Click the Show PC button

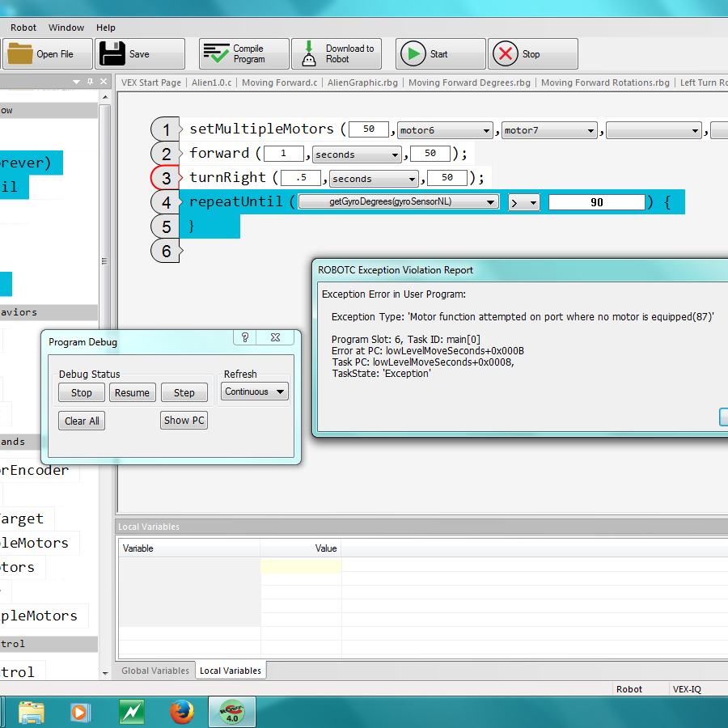click(x=184, y=420)
